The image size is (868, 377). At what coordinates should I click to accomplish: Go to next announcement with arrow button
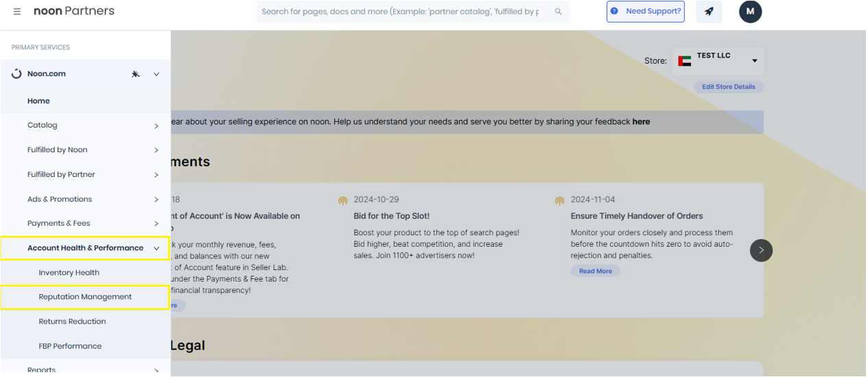tap(761, 250)
